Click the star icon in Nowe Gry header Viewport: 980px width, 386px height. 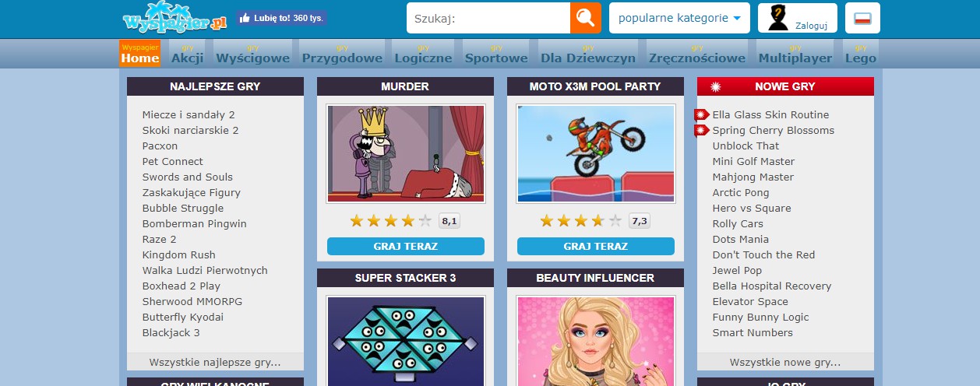[x=716, y=86]
